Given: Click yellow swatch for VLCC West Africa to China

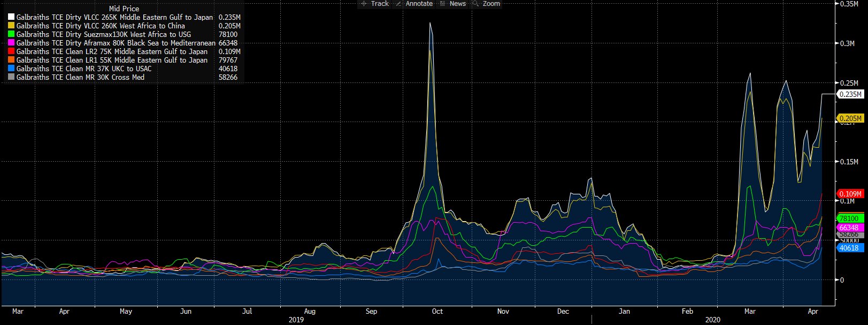Looking at the screenshot, I should pos(11,26).
